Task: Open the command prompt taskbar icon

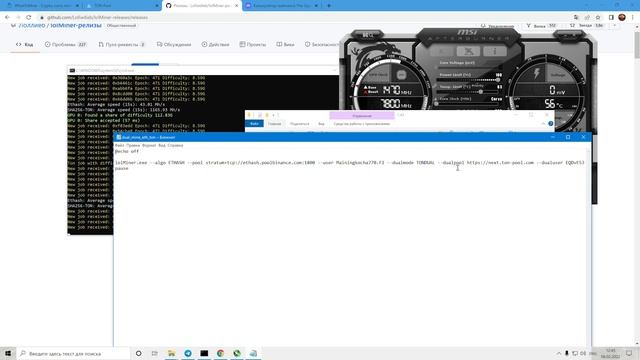Action: point(204,353)
